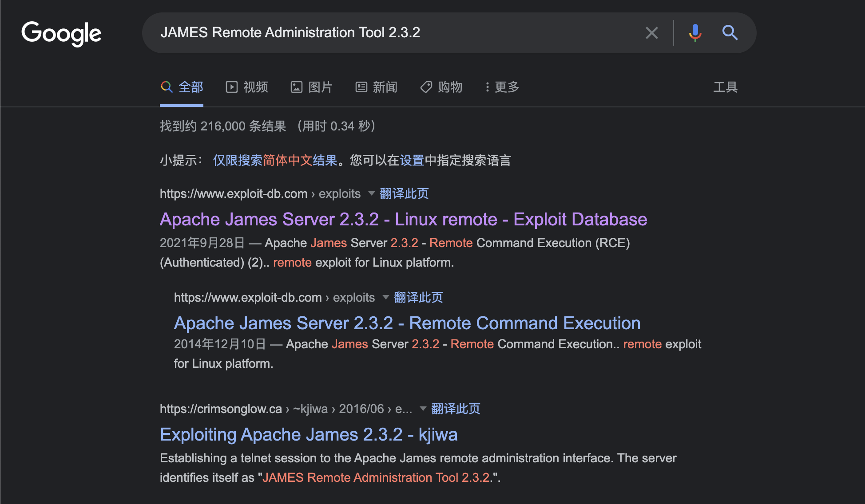The width and height of the screenshot is (865, 504).
Task: Click the three-dot icon beside 更多
Action: coord(488,87)
